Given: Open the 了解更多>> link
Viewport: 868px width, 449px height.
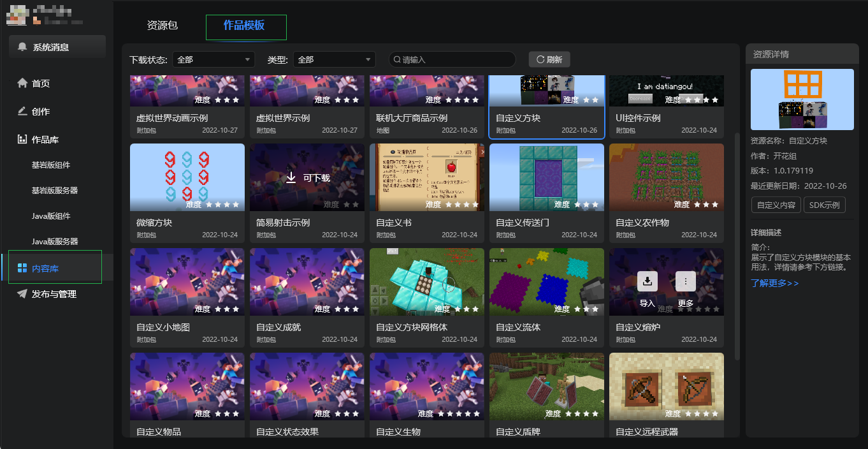Looking at the screenshot, I should coord(774,283).
